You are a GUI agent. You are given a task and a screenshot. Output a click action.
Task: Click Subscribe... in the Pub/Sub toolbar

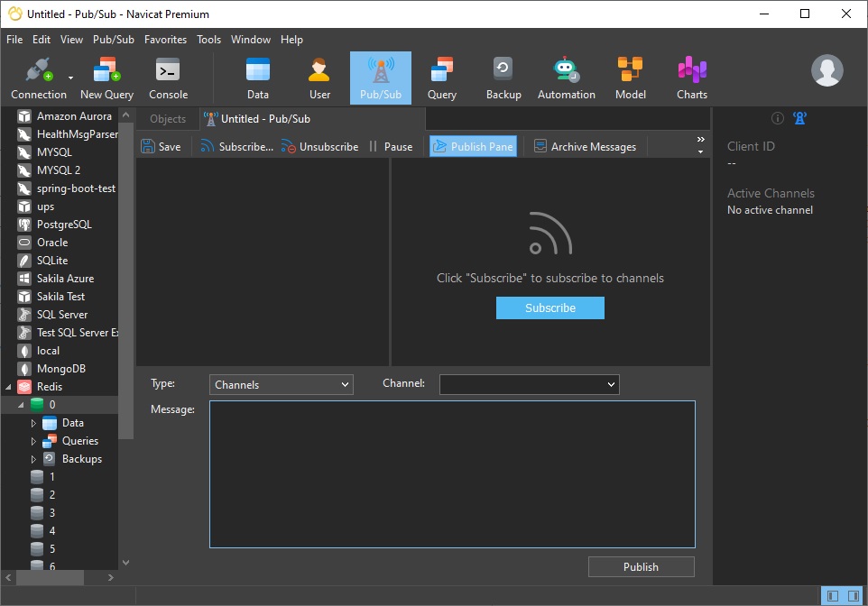(237, 147)
